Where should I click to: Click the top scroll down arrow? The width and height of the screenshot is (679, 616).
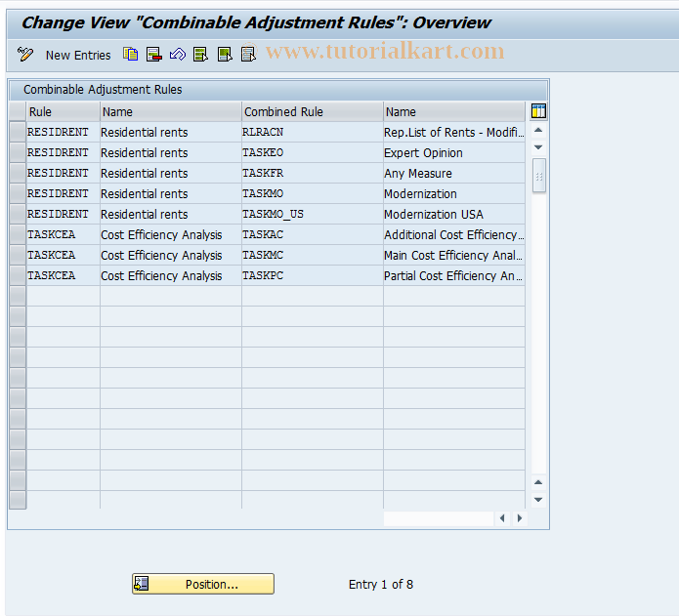[538, 147]
